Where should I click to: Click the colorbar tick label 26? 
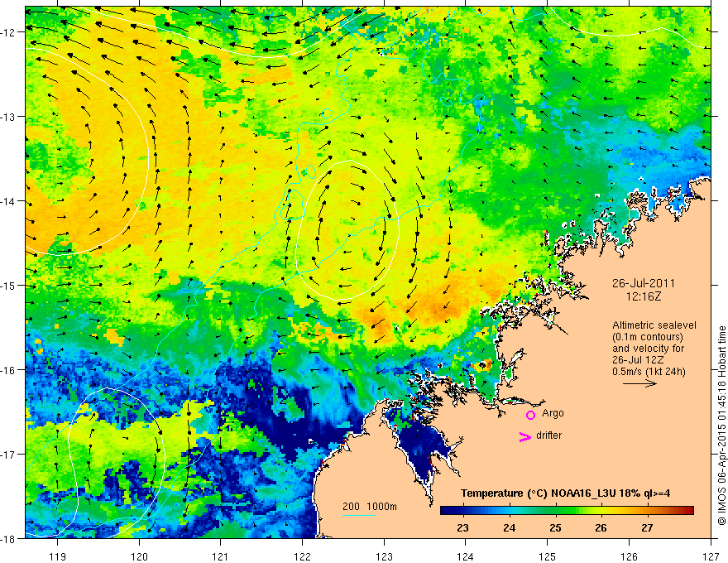point(601,528)
